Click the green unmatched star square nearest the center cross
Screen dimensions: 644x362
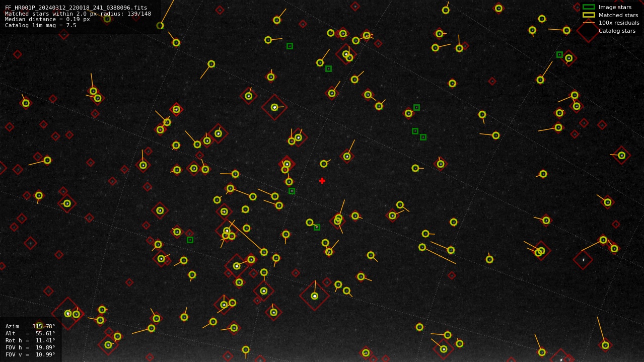tap(292, 191)
